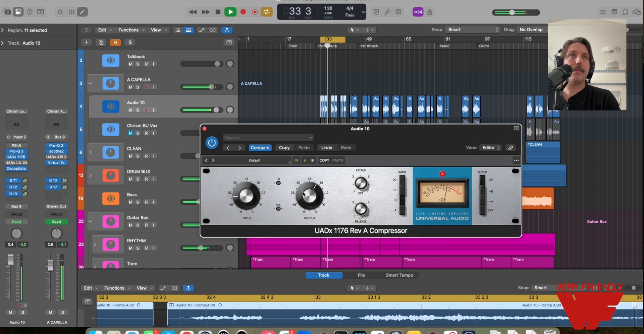Enable the Automation view button
Screen dimensions: 644x334
[201, 30]
